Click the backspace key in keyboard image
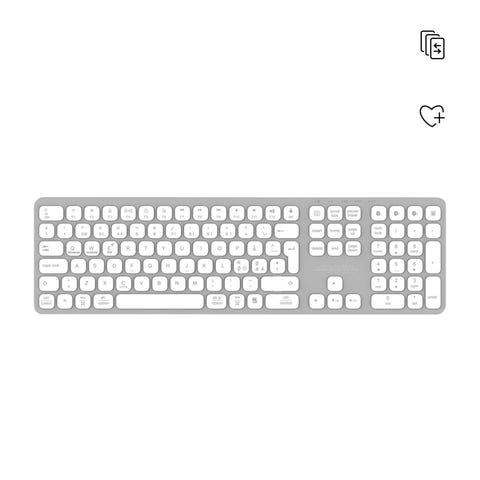Viewport: 480px width, 480px height. click(x=287, y=231)
